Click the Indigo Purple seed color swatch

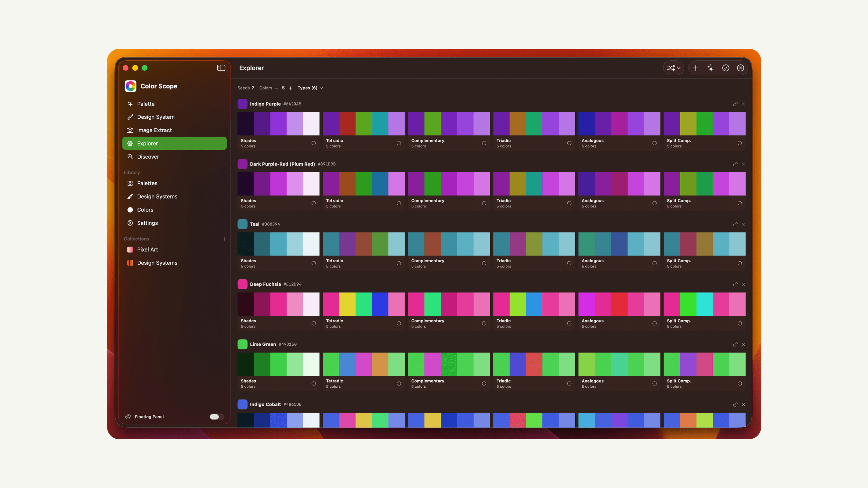point(242,104)
